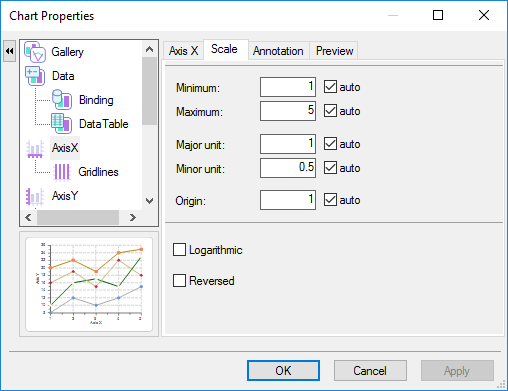The image size is (508, 391).
Task: Click the Data node icon
Action: (x=35, y=76)
